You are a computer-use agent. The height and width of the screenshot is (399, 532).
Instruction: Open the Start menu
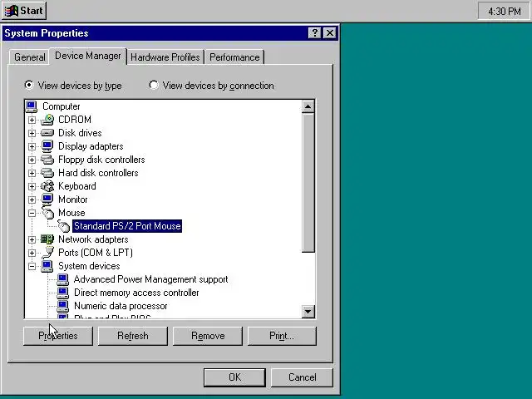pos(24,11)
